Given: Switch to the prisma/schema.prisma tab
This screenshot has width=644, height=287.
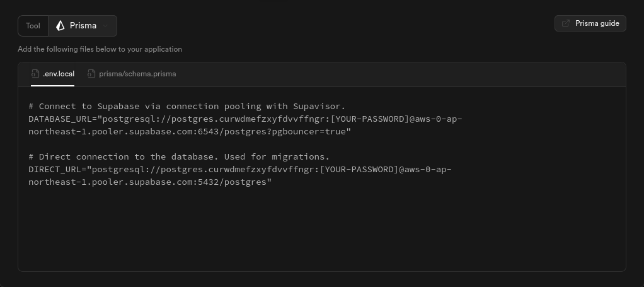Looking at the screenshot, I should click(132, 74).
